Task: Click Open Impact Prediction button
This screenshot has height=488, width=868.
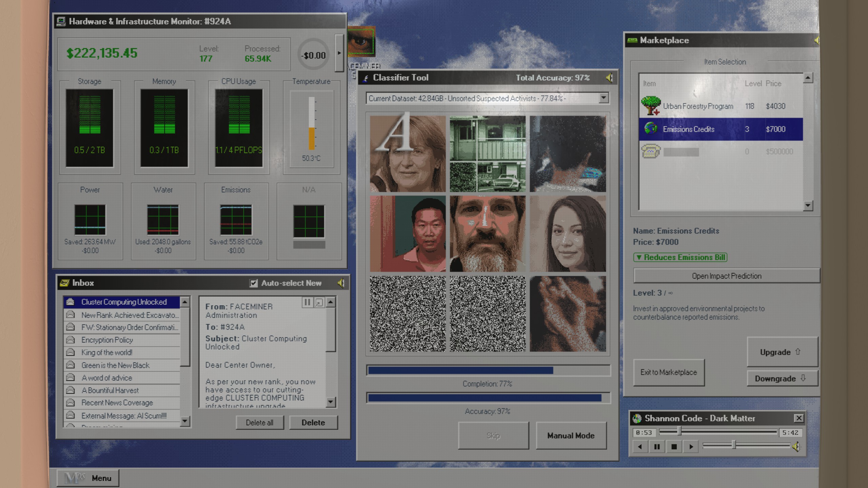Action: click(726, 276)
